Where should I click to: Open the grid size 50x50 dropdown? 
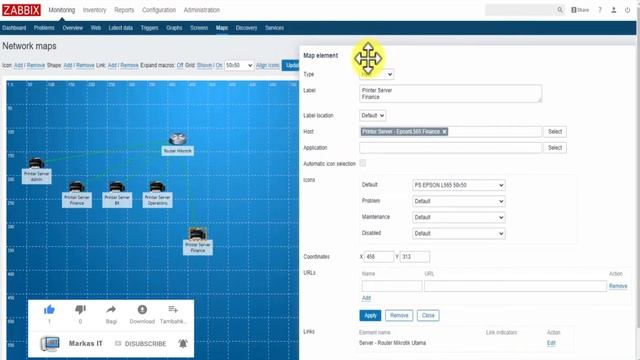click(239, 65)
